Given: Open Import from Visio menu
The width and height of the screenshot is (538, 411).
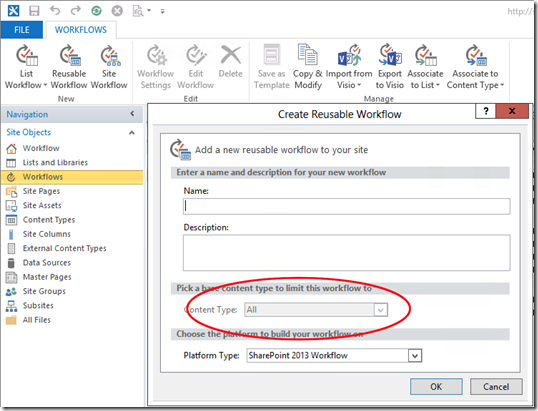Looking at the screenshot, I should tap(349, 67).
